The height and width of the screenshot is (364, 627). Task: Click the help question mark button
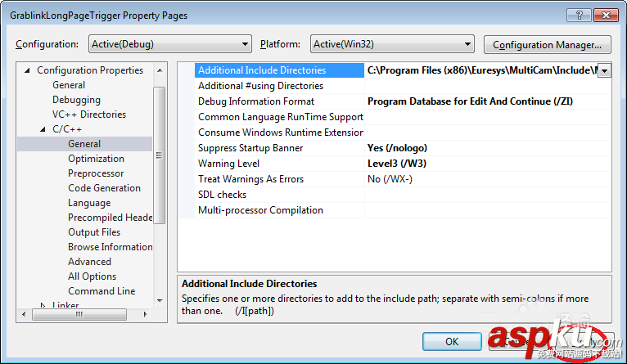tap(576, 16)
